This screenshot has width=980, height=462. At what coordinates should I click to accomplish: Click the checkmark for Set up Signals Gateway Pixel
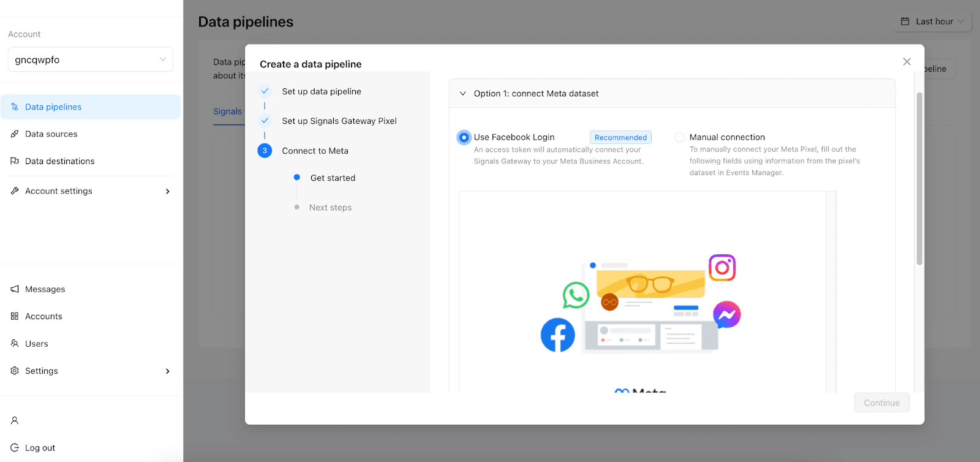tap(265, 121)
